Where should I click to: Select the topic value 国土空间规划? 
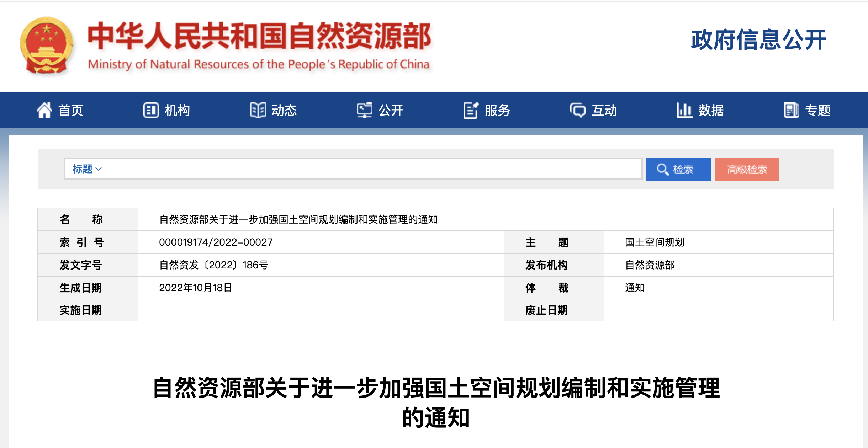click(655, 242)
